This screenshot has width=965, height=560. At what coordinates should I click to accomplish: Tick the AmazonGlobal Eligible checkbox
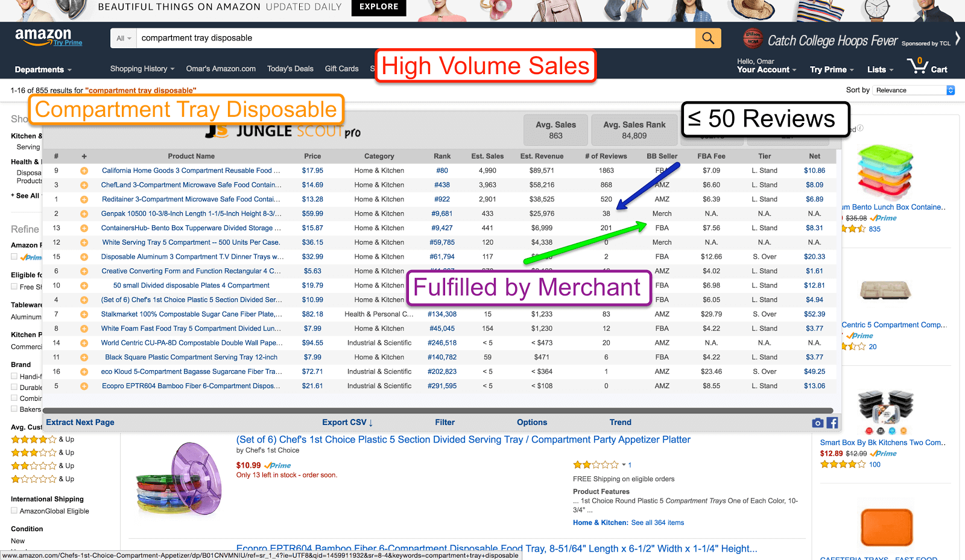click(14, 511)
